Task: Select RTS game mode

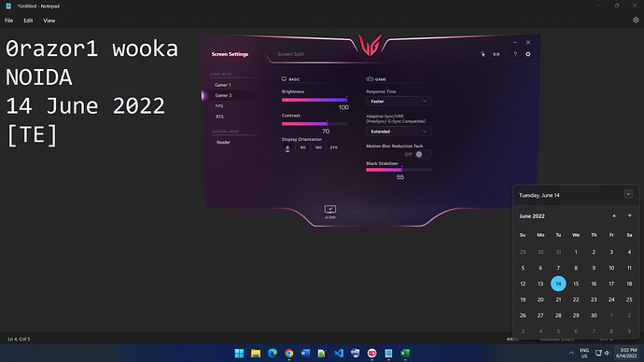Action: [x=219, y=117]
